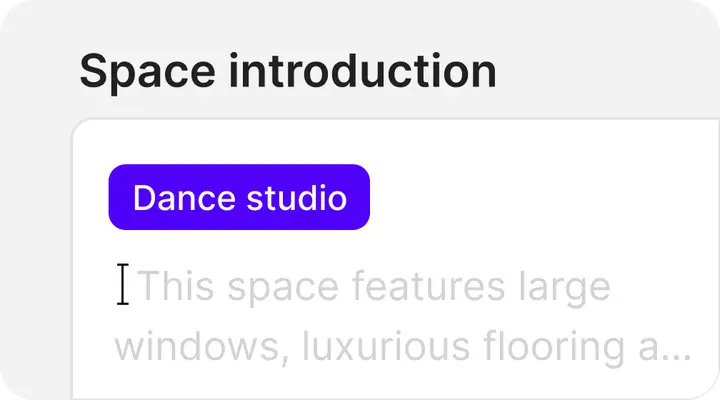Click empty white area right of Dance studio tag

point(540,197)
